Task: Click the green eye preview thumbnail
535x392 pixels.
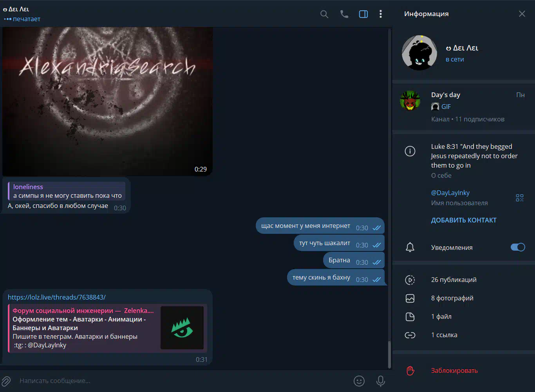Action: coord(182,328)
